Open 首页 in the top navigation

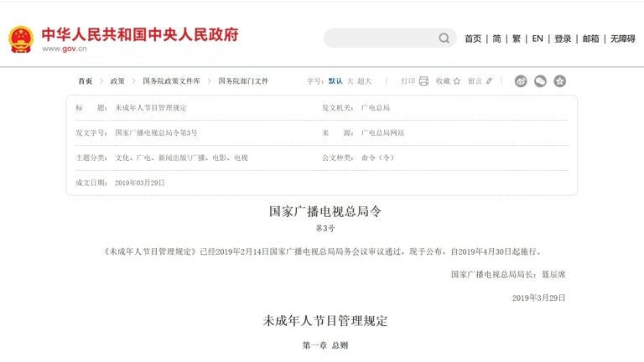coord(473,39)
